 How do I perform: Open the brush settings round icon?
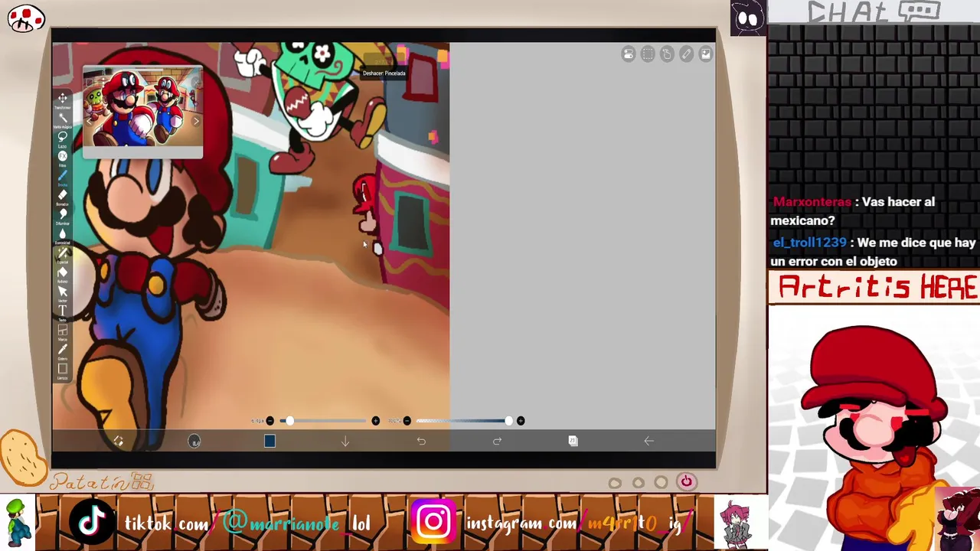[194, 441]
